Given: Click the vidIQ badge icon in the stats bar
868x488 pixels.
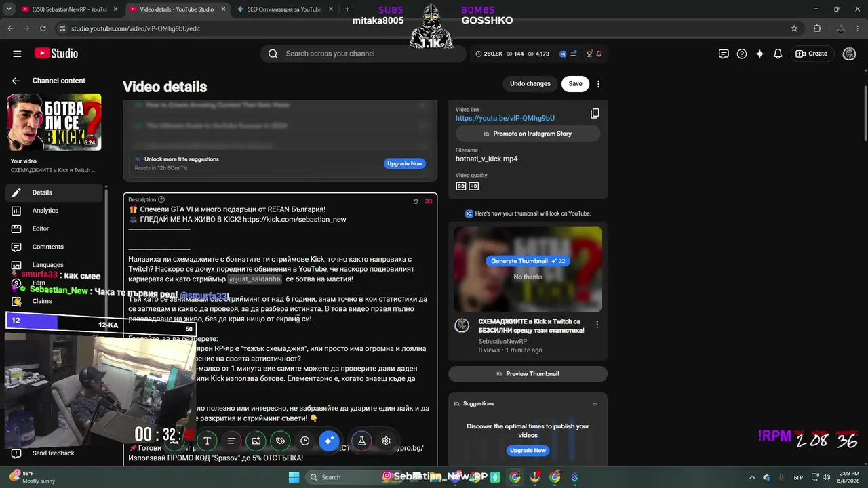Looking at the screenshot, I should click(x=563, y=54).
